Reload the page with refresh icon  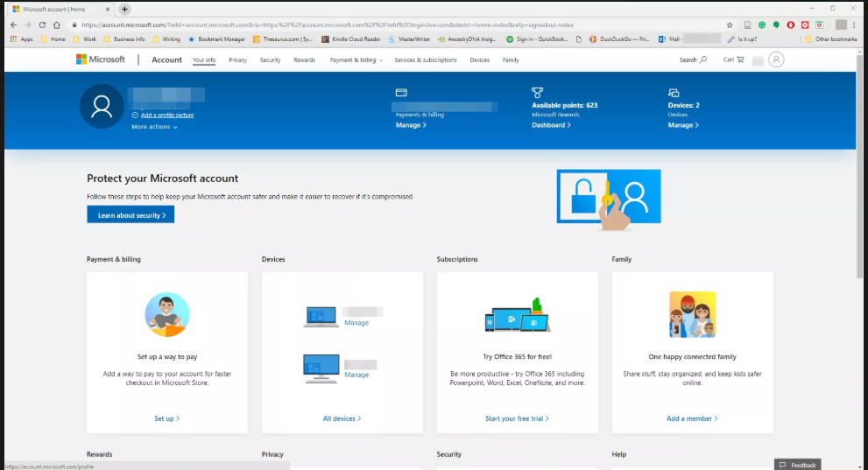tap(42, 25)
